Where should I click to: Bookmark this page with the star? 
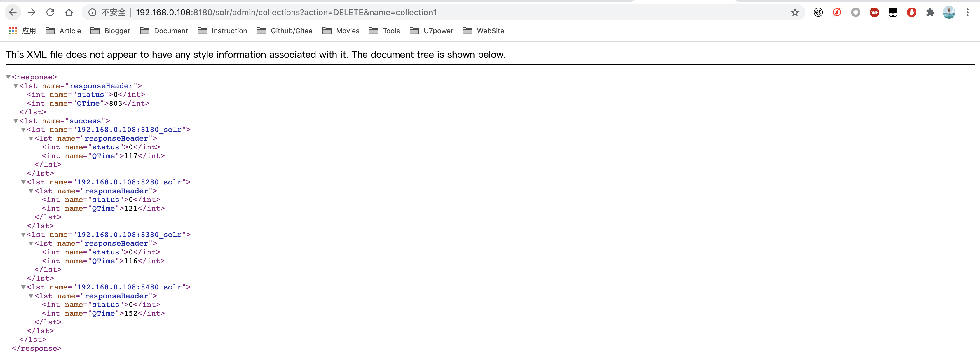pyautogui.click(x=795, y=12)
